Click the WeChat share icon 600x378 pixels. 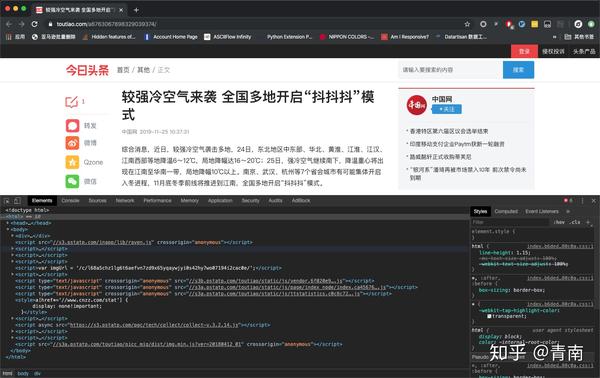pos(72,181)
